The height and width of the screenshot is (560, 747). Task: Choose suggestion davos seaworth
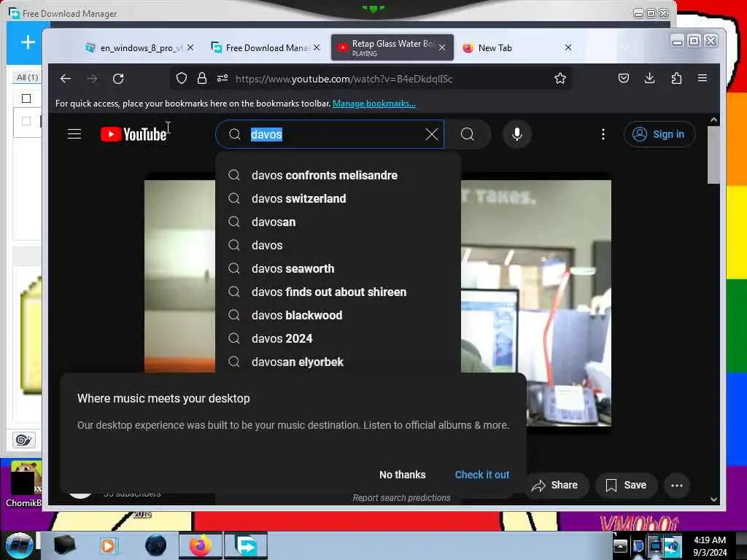tap(338, 268)
